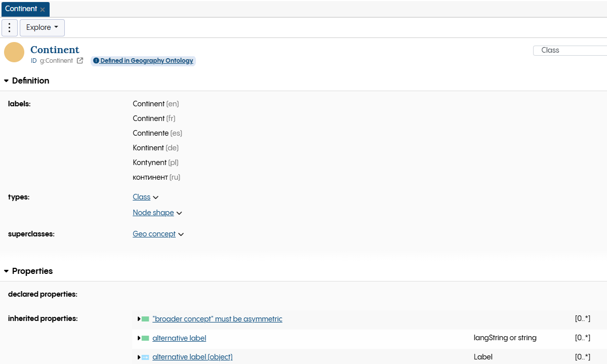
Task: Click the yellow Continent class icon
Action: point(14,52)
